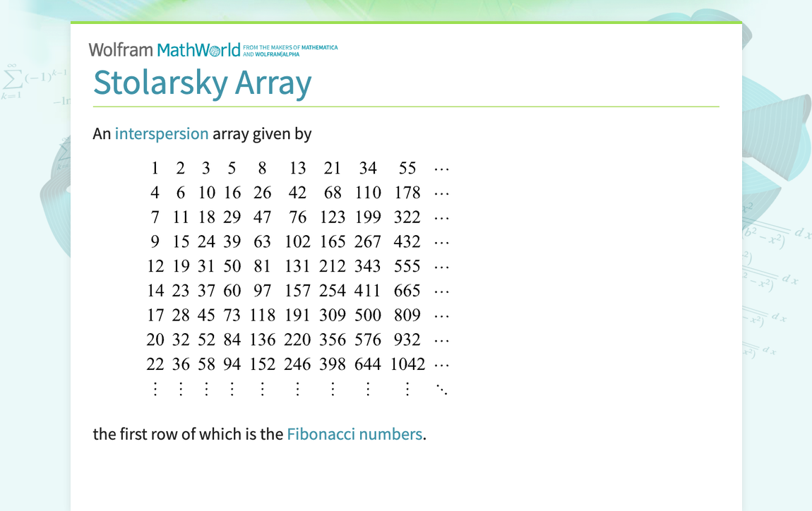Click the vertical dots below the first column
This screenshot has width=812, height=511.
155,388
